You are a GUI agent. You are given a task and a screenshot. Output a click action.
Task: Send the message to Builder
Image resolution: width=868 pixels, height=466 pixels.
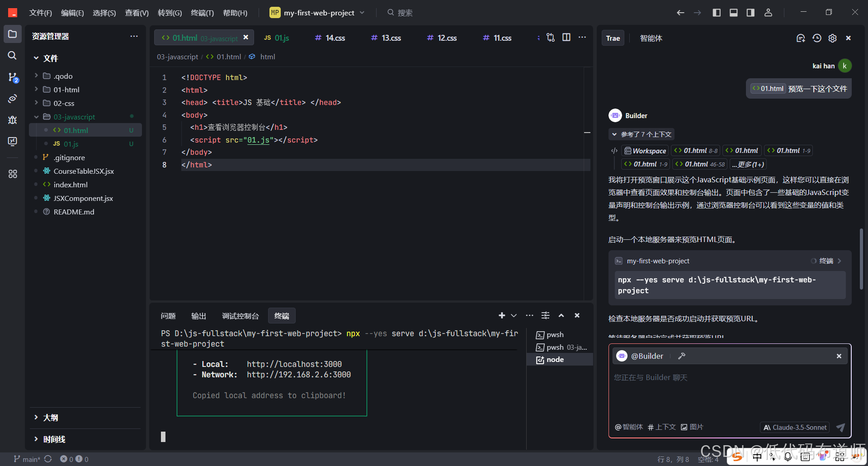point(840,428)
